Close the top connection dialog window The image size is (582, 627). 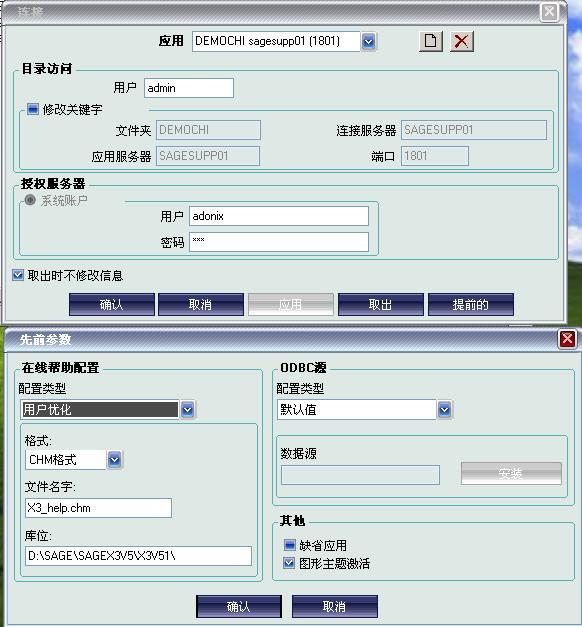point(549,12)
